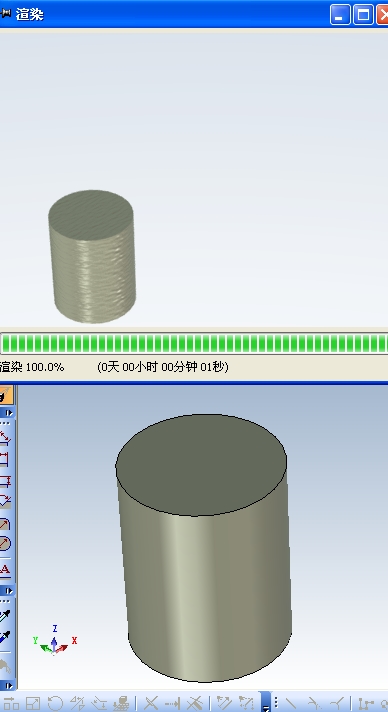Click the second dashed-square icon near toolbar dropdown
The width and height of the screenshot is (388, 712).
coord(246,703)
